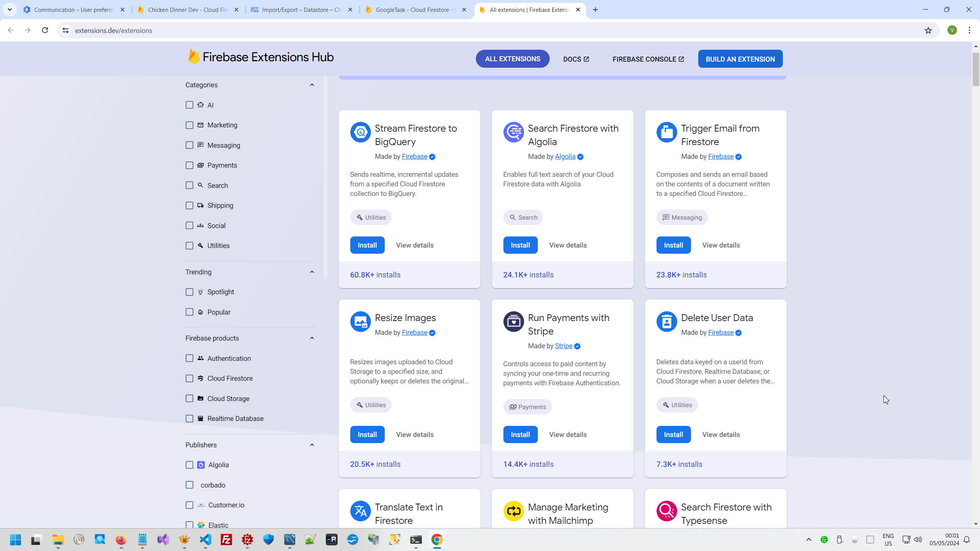This screenshot has width=980, height=551.
Task: Check the AI category checkbox
Action: 189,105
